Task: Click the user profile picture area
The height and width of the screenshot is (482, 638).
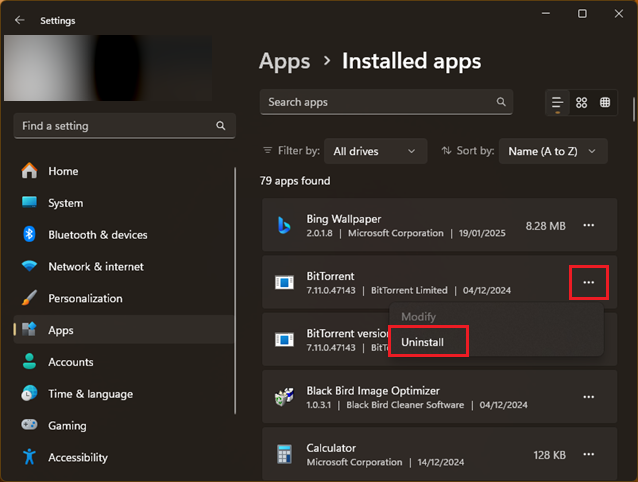Action: 108,68
